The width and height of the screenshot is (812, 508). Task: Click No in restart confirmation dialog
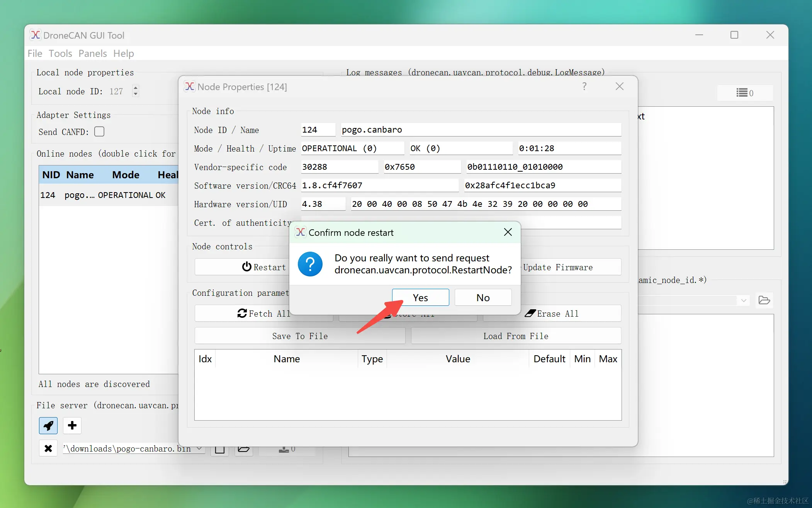click(483, 297)
